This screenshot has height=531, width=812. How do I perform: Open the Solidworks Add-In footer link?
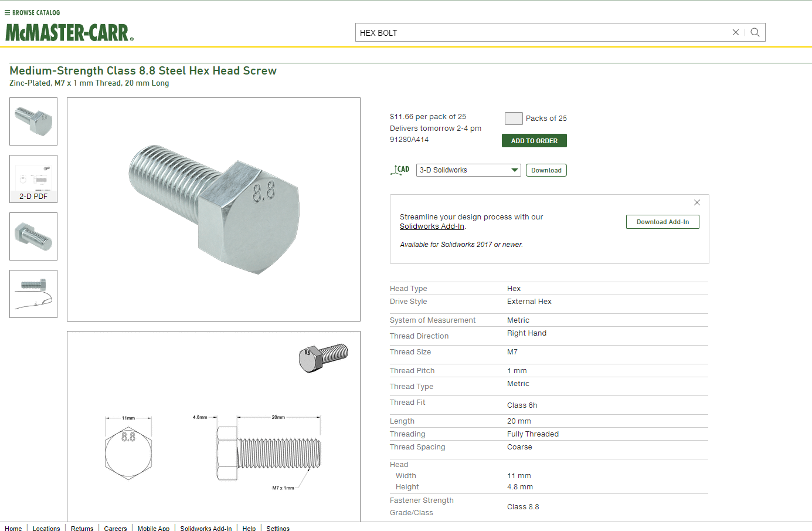206,528
